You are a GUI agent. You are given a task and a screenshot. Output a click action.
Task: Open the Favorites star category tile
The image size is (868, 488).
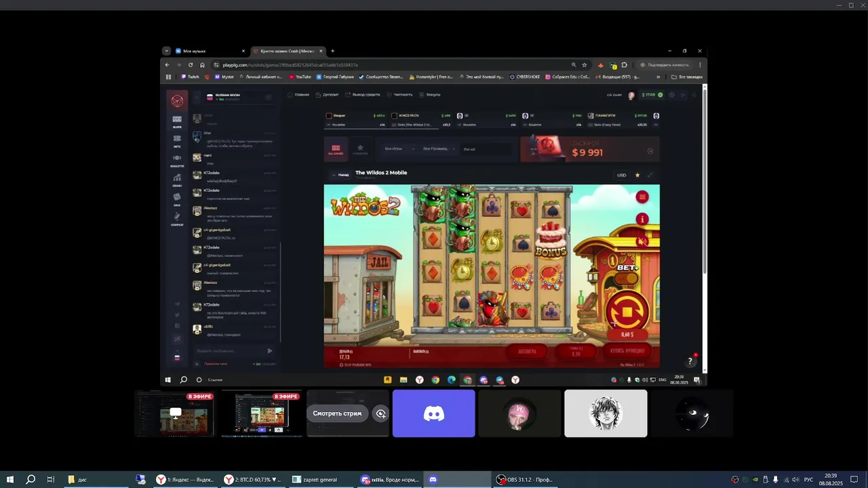click(360, 149)
